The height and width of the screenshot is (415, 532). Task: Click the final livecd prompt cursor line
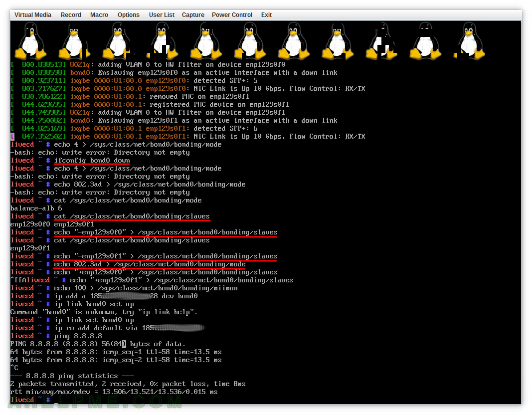point(34,400)
